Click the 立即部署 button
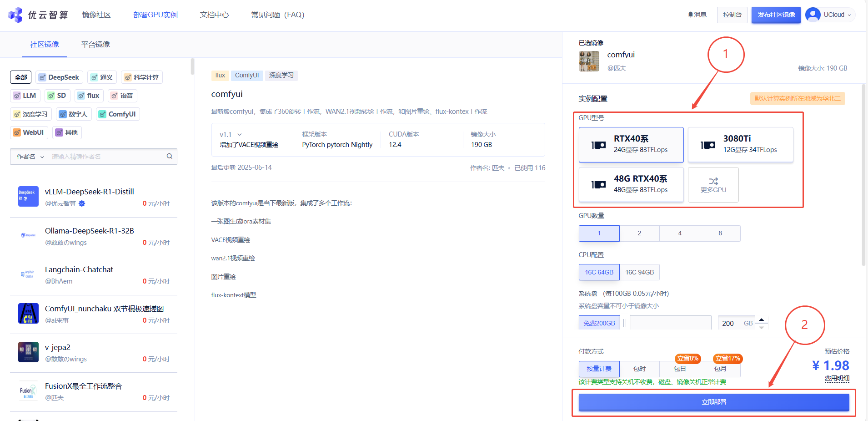The height and width of the screenshot is (421, 868). click(714, 402)
